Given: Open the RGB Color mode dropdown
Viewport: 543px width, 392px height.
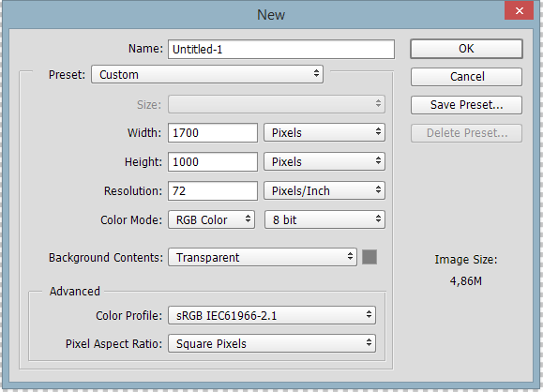Looking at the screenshot, I should click(211, 219).
